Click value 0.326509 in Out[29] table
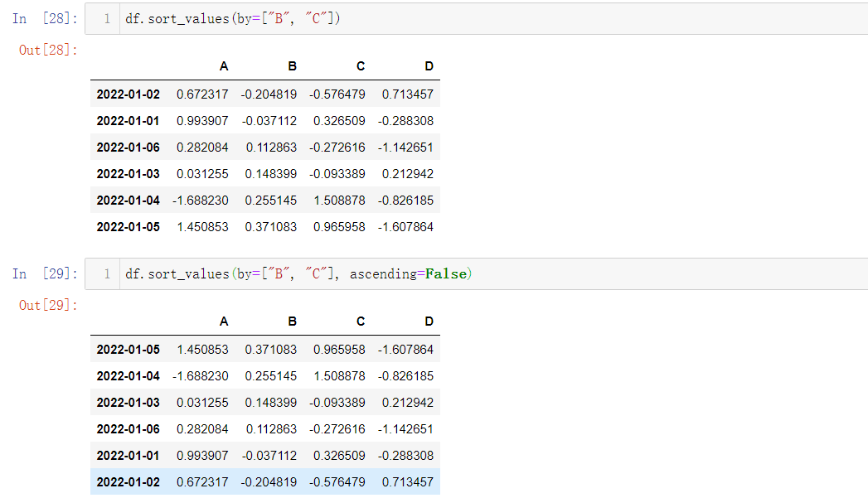Image resolution: width=868 pixels, height=498 pixels. tap(339, 456)
